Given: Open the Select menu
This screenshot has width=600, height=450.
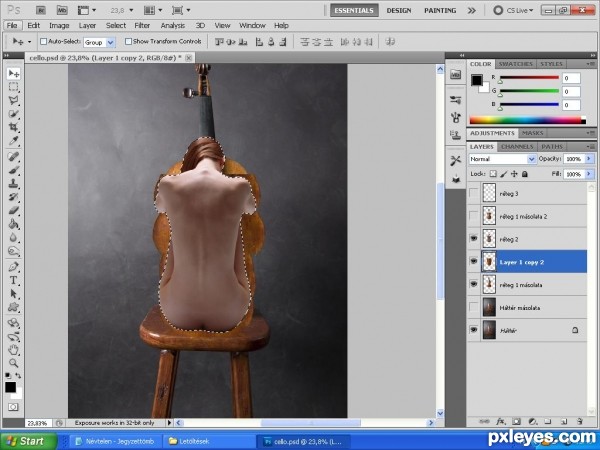Looking at the screenshot, I should tap(116, 26).
